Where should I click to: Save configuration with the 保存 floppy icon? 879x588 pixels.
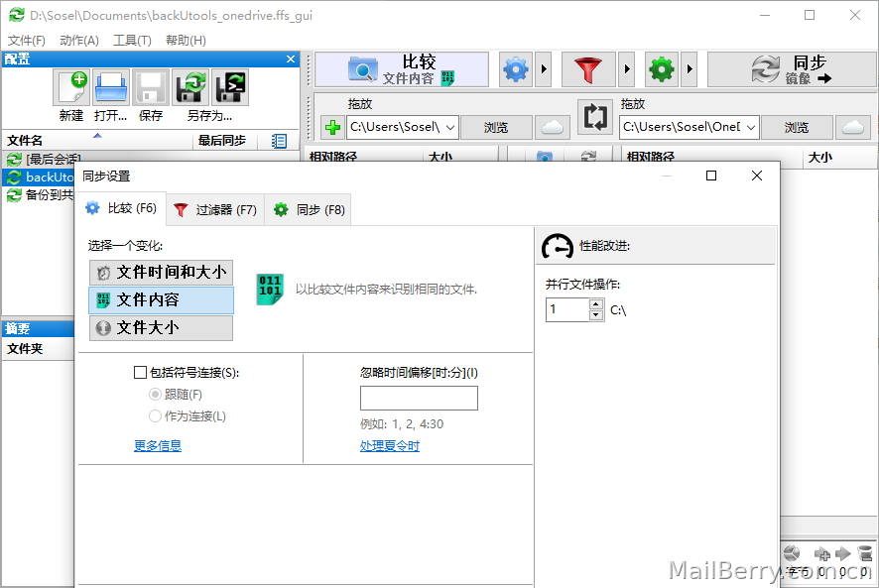click(x=150, y=87)
